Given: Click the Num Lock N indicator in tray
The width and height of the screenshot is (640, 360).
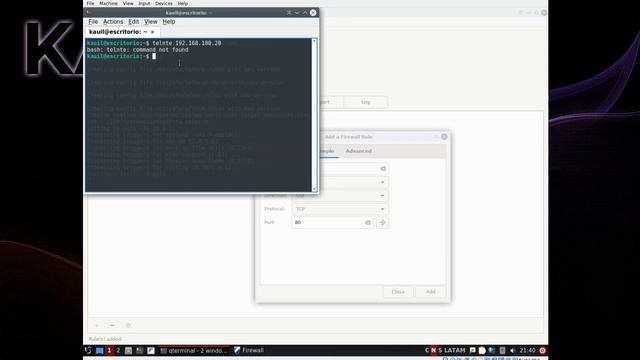Looking at the screenshot, I should (433, 350).
